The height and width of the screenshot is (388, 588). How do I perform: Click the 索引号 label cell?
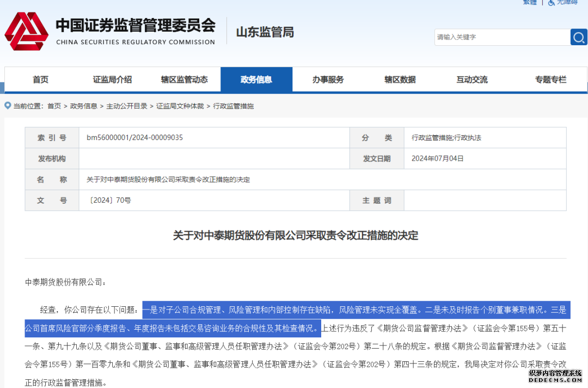pyautogui.click(x=52, y=138)
